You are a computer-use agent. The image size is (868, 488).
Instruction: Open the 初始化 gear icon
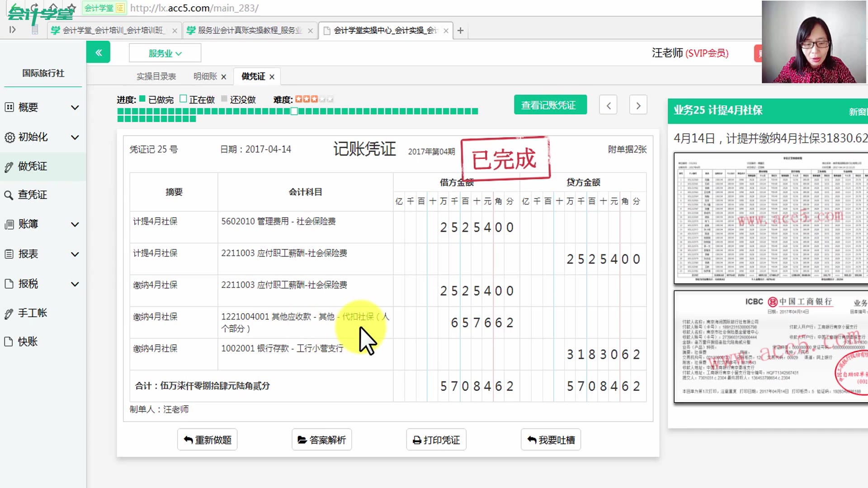coord(10,137)
